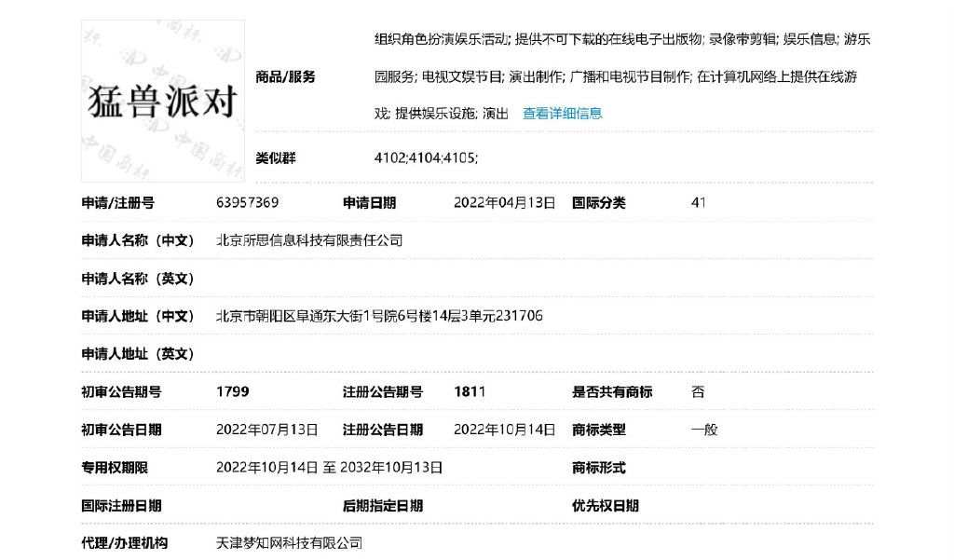
Task: Click the 注册公告日期 label
Action: 383,430
